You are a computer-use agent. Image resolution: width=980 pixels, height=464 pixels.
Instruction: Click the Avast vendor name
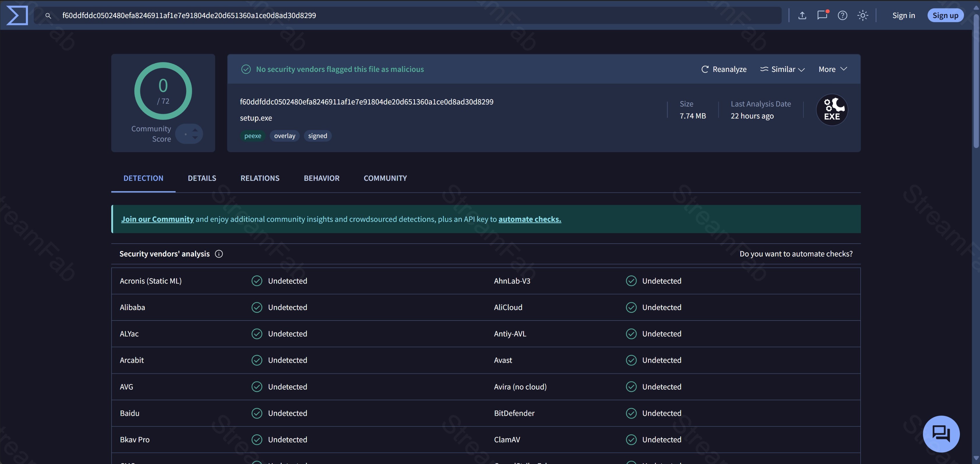click(x=503, y=360)
